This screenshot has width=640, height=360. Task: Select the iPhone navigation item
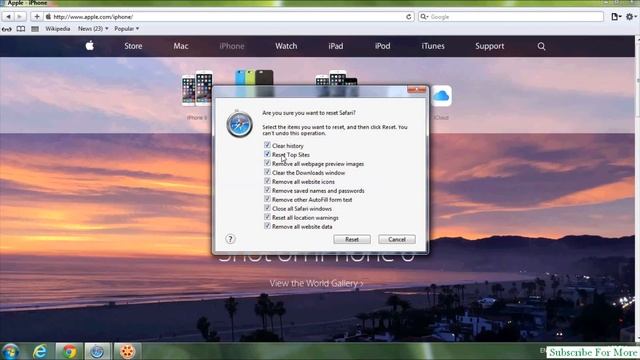pos(232,46)
